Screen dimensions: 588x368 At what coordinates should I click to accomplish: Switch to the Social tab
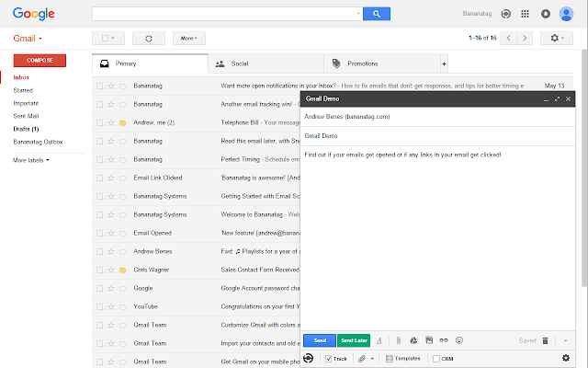point(266,63)
